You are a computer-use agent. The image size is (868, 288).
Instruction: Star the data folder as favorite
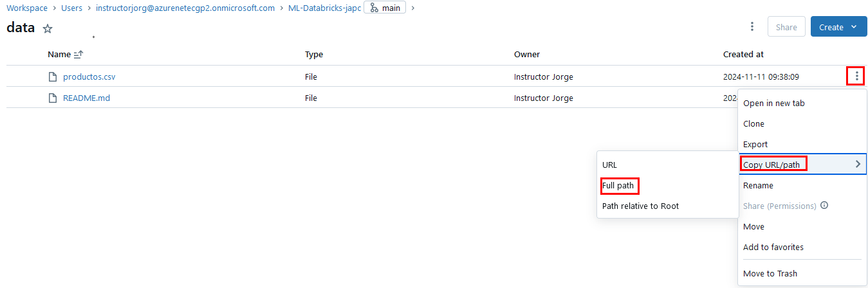[x=48, y=28]
